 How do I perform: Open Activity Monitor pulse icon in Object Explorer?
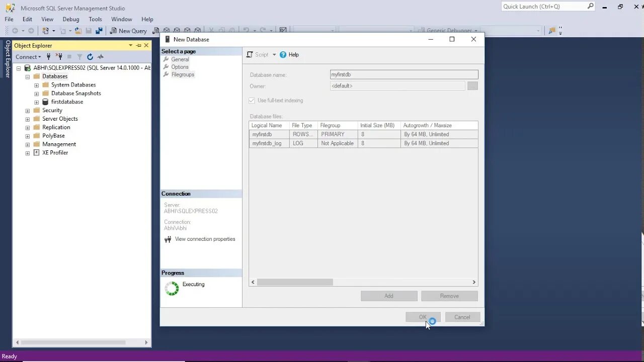[101, 57]
